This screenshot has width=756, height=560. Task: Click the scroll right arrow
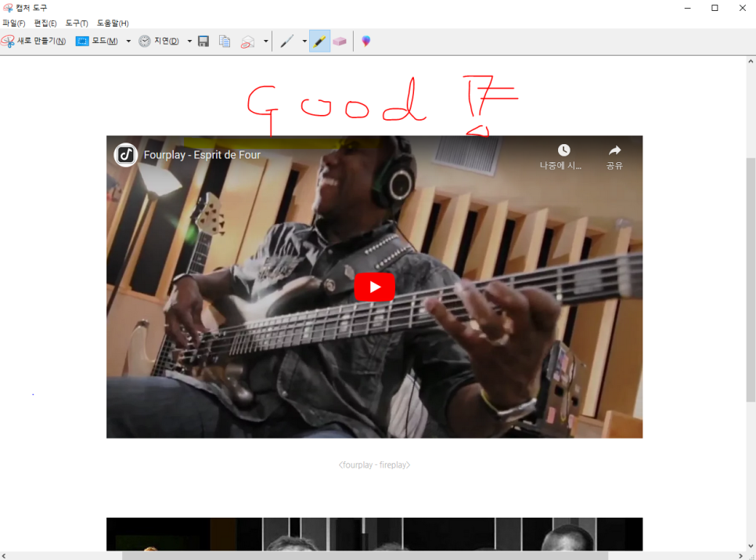741,555
